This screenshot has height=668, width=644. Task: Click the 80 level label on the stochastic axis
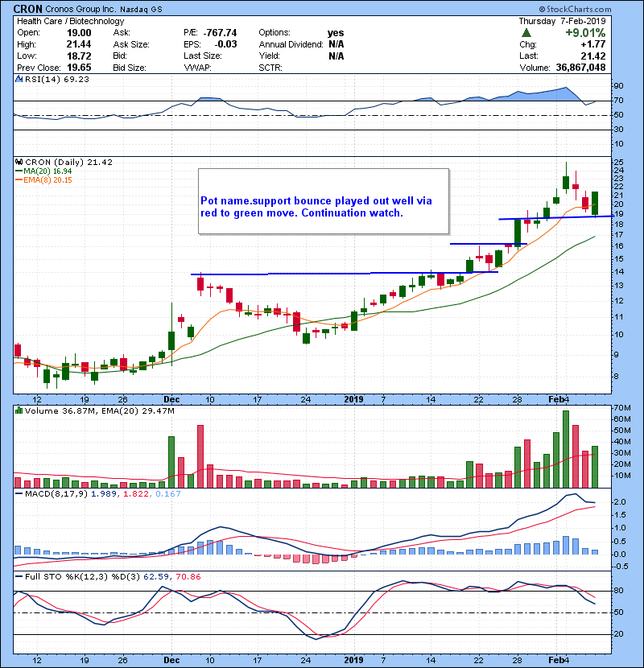618,591
